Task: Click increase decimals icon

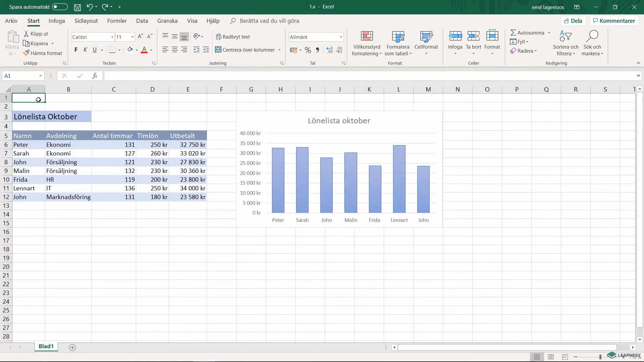Action: pyautogui.click(x=330, y=50)
